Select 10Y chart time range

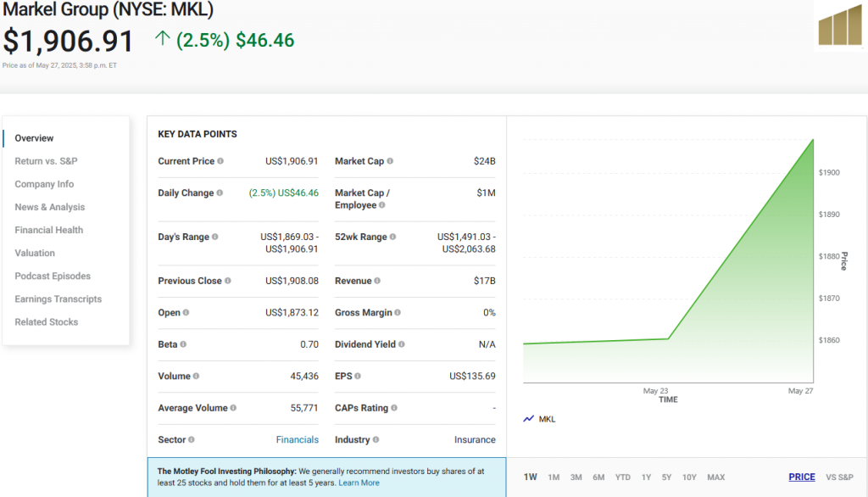click(x=689, y=477)
